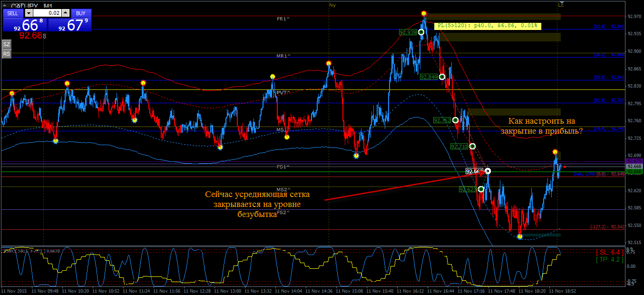Click the BUY one-click trading button
The height and width of the screenshot is (295, 644).
tap(81, 13)
